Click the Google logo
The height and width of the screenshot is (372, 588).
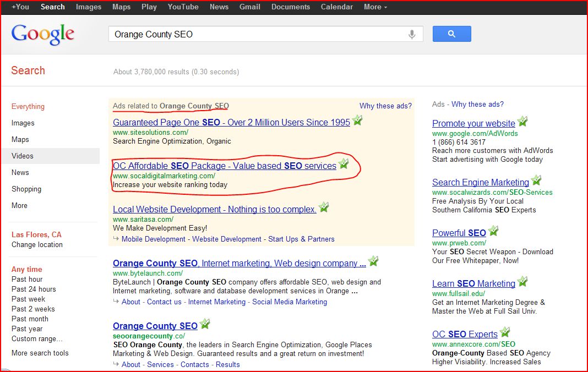43,35
